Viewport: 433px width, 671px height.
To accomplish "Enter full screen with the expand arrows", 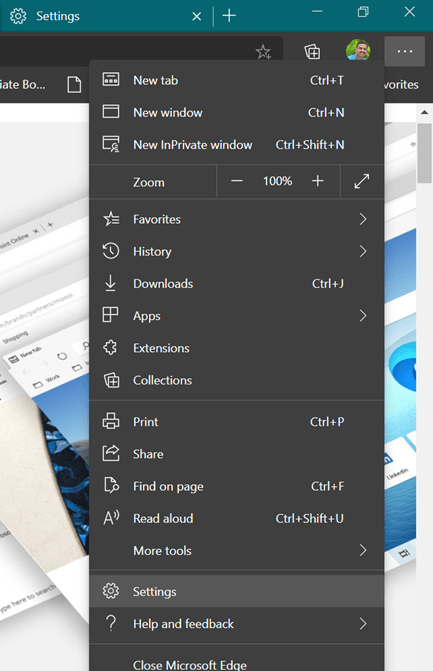I will [362, 181].
